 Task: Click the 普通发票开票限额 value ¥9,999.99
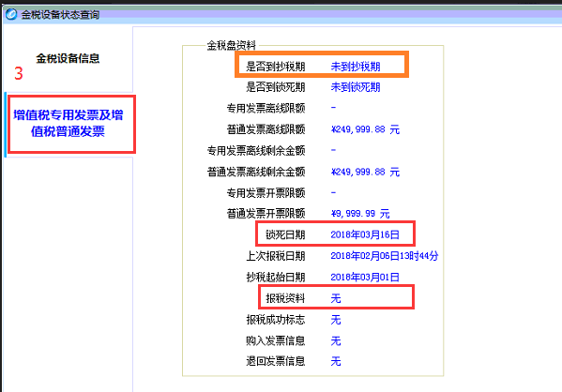pos(360,214)
